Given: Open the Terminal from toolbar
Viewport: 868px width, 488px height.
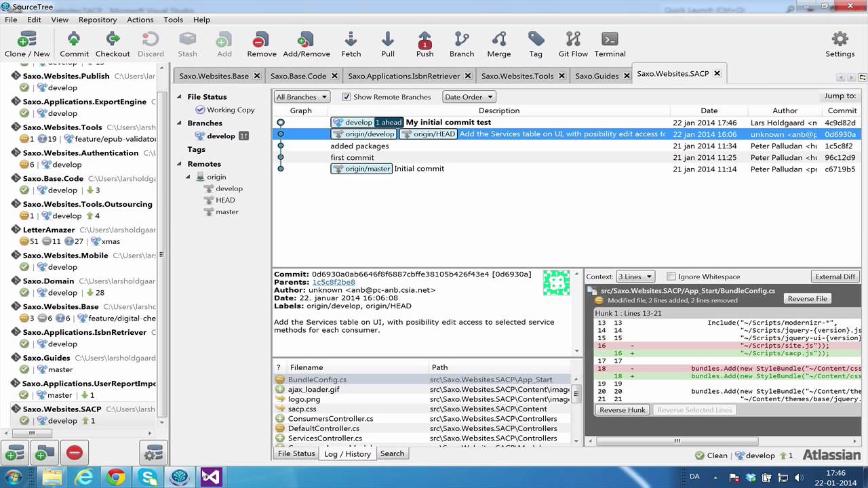Looking at the screenshot, I should click(x=610, y=44).
